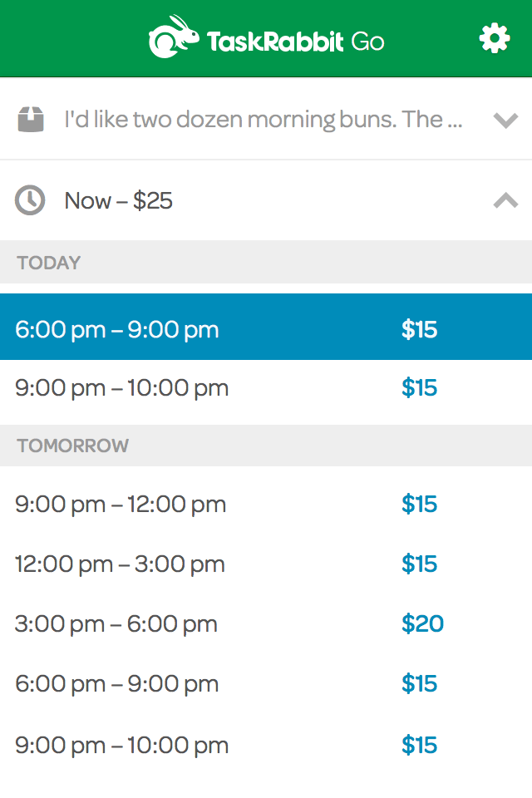Select tomorrow's 9:00 pm – 10:00 pm slot
The image size is (532, 798).
(x=121, y=746)
